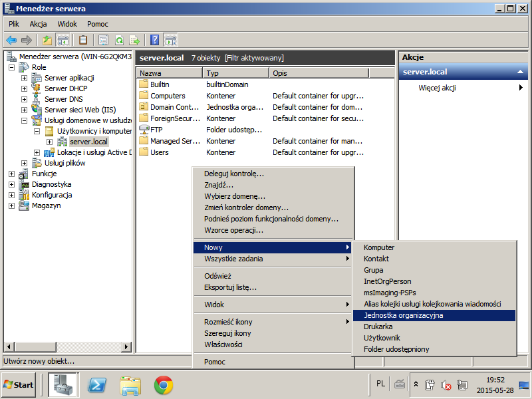Choose Folder udostępniony from submenu

point(434,349)
